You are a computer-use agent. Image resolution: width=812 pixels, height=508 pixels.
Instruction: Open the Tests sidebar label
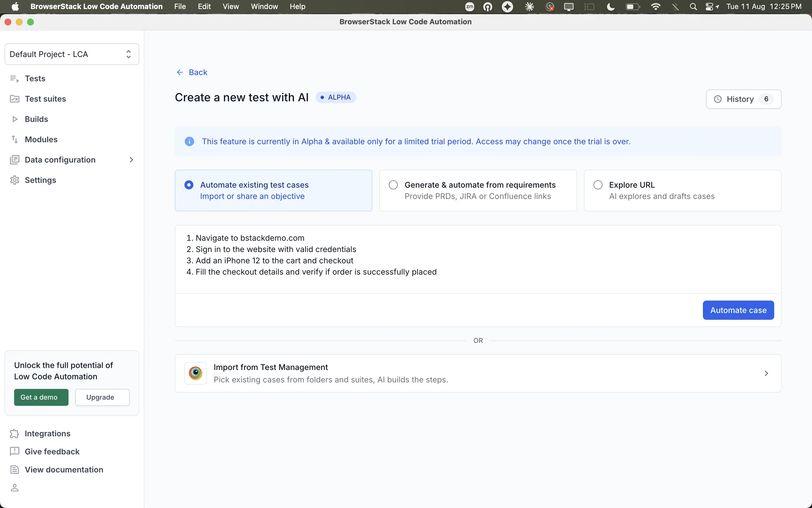[x=35, y=79]
